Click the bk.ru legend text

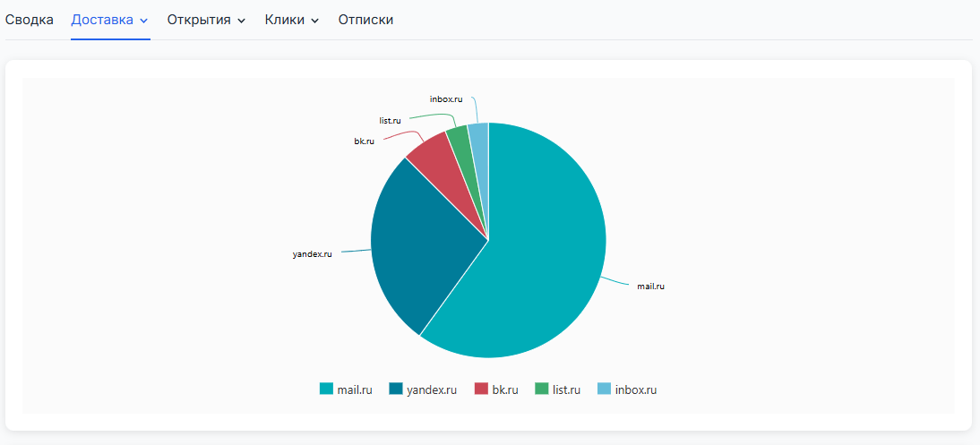[505, 389]
